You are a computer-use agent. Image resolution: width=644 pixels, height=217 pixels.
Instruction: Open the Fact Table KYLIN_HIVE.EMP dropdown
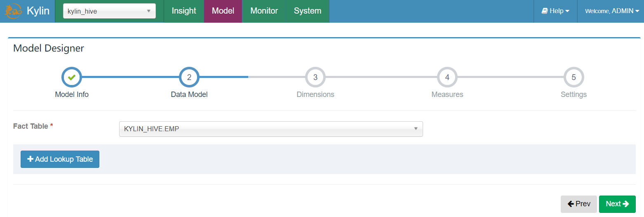271,129
